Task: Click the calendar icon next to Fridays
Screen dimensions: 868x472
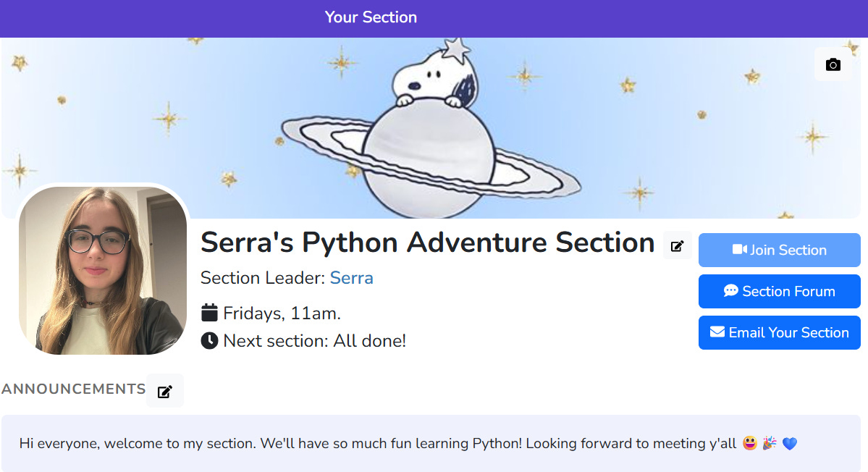Action: tap(209, 313)
